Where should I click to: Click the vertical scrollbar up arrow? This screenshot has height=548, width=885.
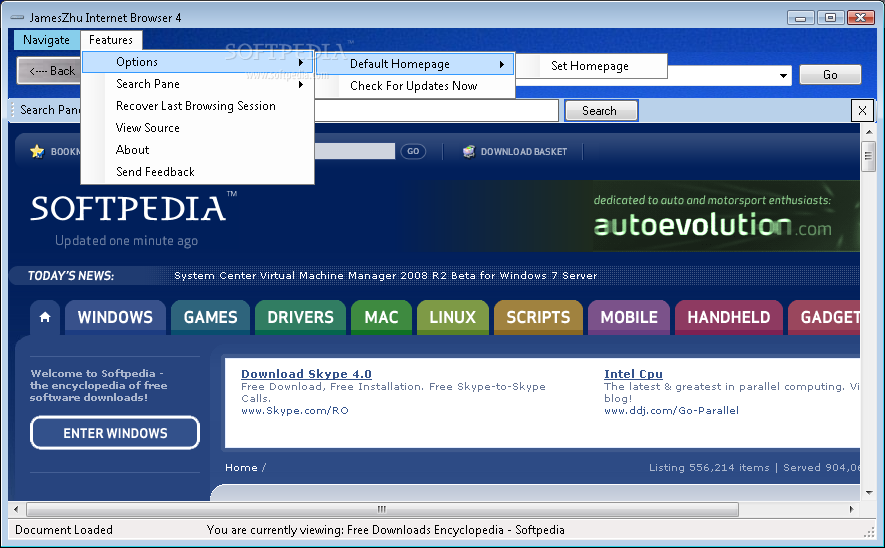(869, 132)
